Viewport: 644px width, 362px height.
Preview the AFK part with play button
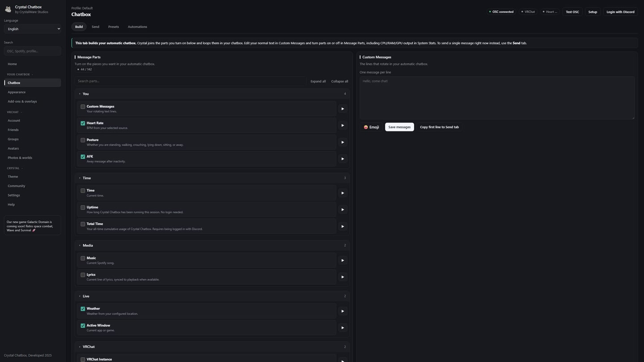point(343,159)
